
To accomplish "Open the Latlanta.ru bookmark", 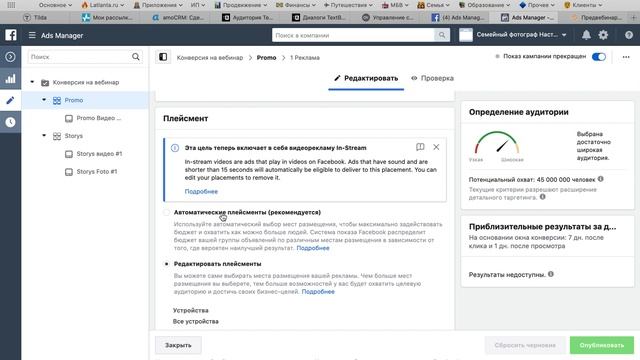I will point(103,5).
